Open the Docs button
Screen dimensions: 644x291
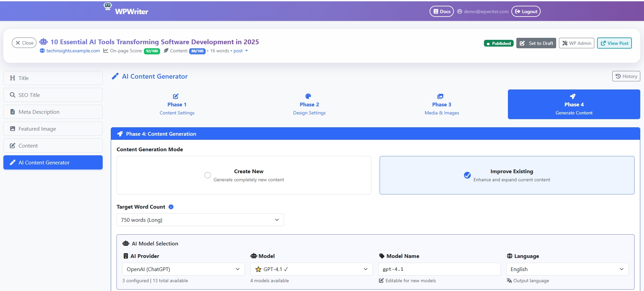(442, 11)
